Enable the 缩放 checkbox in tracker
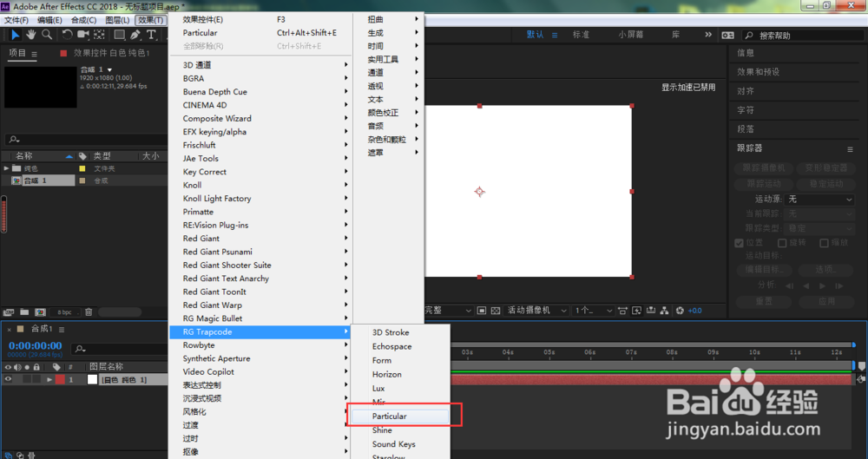This screenshot has height=459, width=868. [825, 243]
